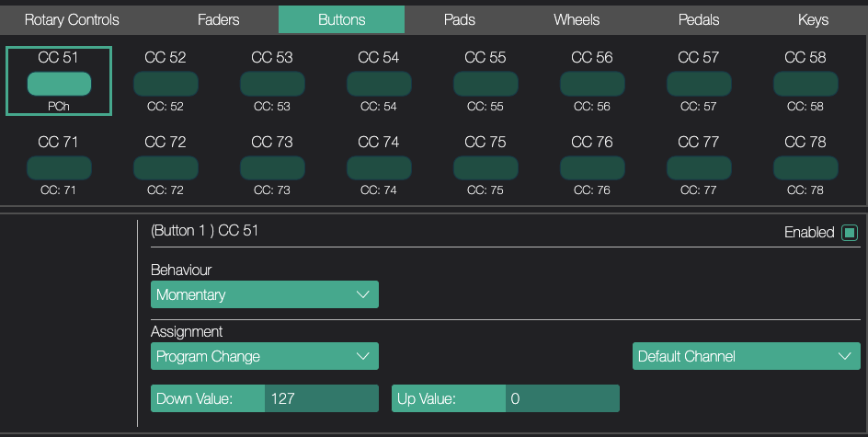Click the highlighted CC 51 PCh button
The image size is (868, 437).
(59, 84)
